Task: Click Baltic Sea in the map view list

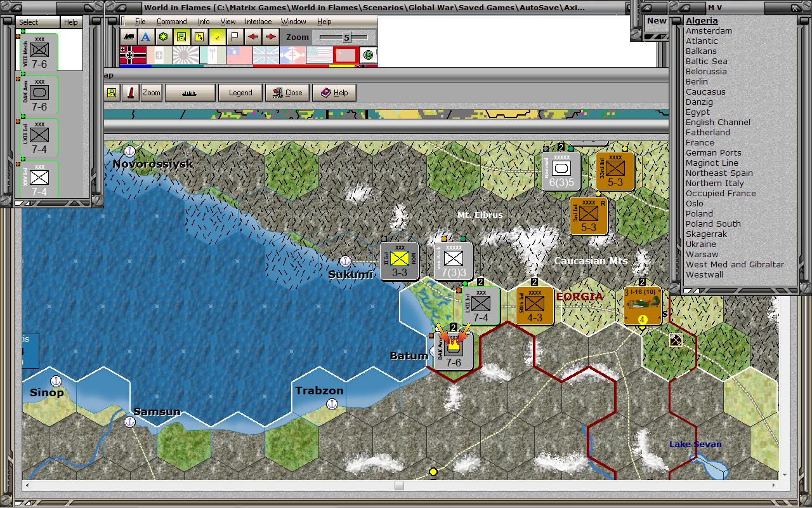Action: tap(707, 62)
